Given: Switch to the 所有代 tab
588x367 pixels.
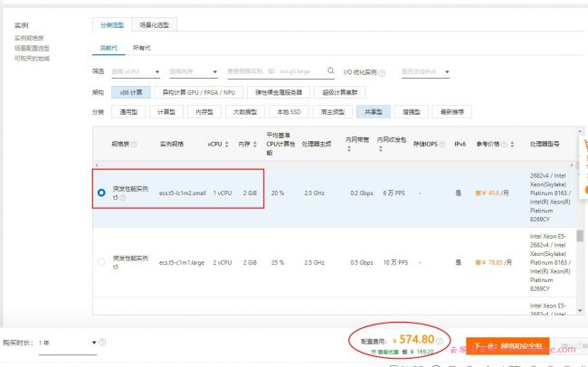Looking at the screenshot, I should click(x=142, y=46).
